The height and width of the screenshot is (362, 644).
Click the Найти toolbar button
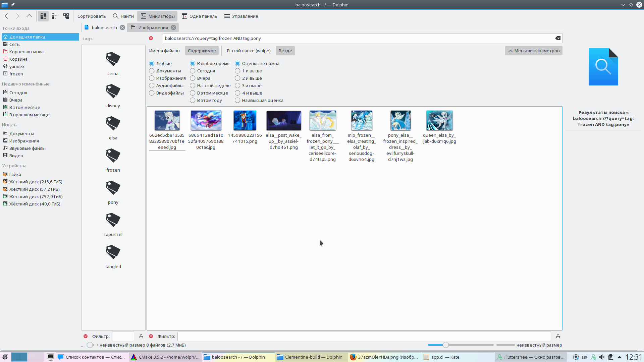123,16
